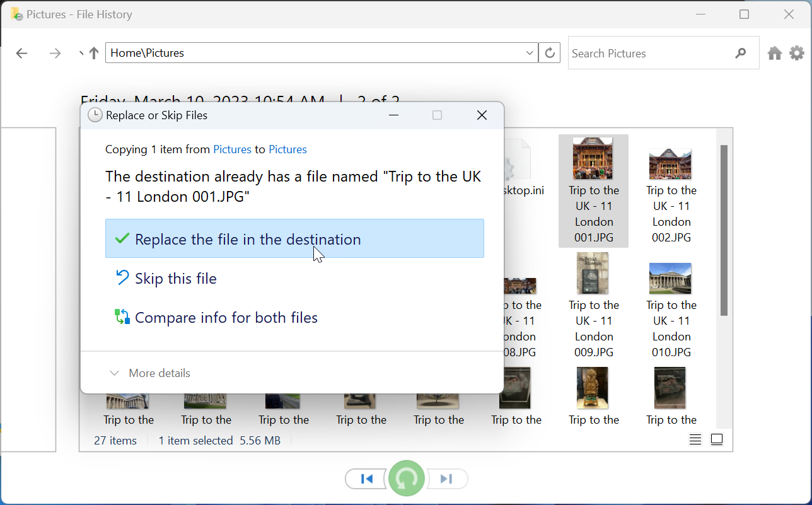
Task: Switch to details list view
Action: coord(695,439)
